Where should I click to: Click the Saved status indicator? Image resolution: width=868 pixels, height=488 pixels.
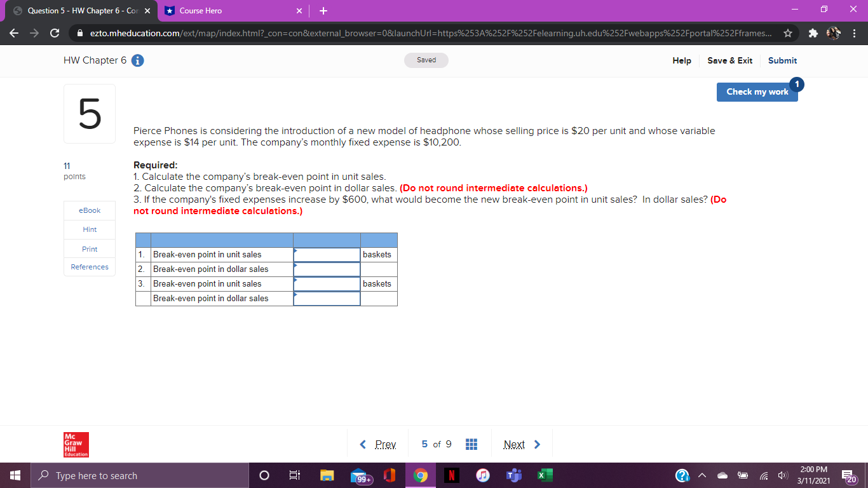tap(426, 60)
